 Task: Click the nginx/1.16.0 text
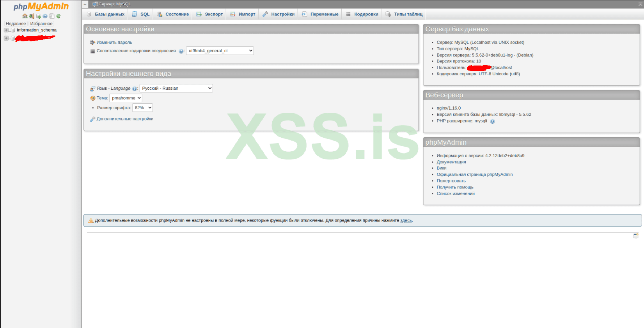[x=449, y=108]
